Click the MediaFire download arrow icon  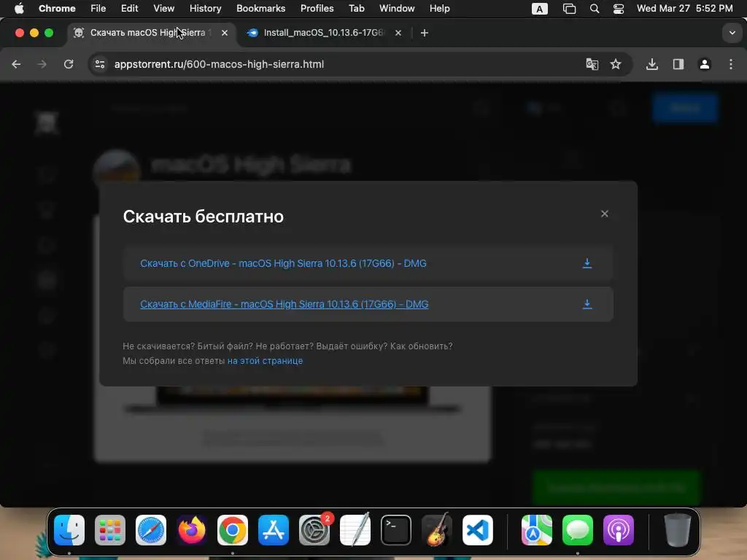[x=587, y=304]
